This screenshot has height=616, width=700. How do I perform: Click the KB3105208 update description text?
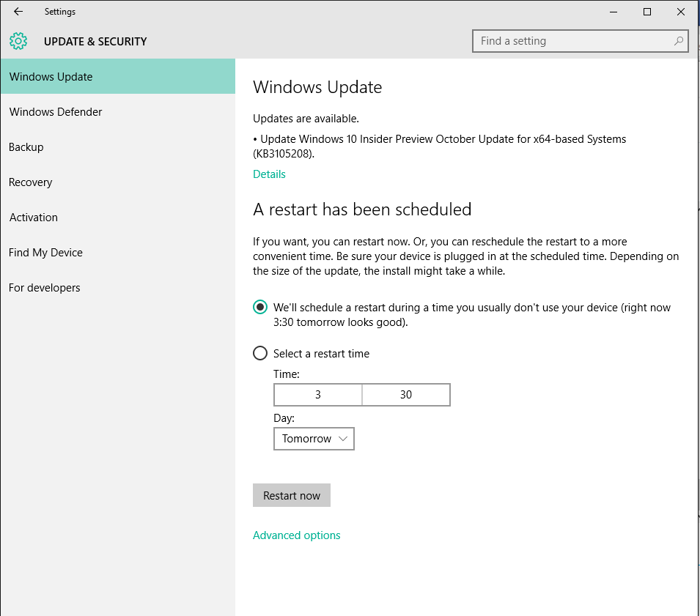click(x=440, y=146)
